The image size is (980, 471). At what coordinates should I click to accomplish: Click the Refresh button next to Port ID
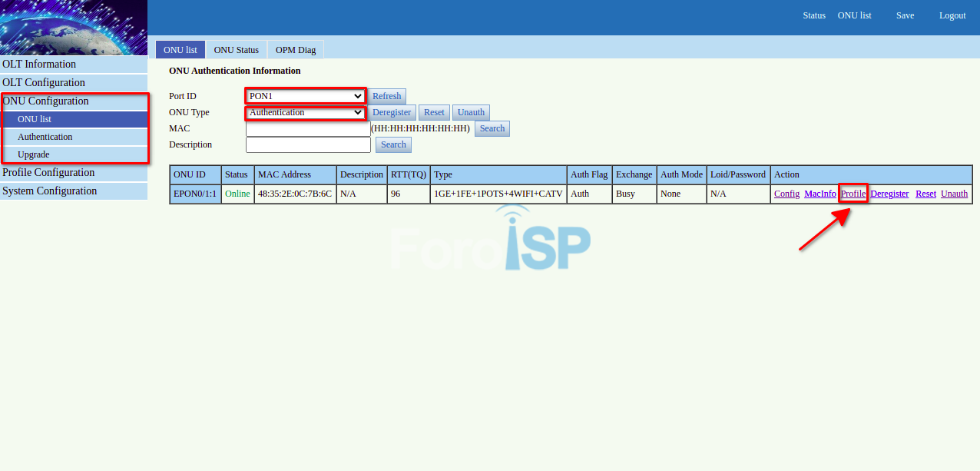386,96
